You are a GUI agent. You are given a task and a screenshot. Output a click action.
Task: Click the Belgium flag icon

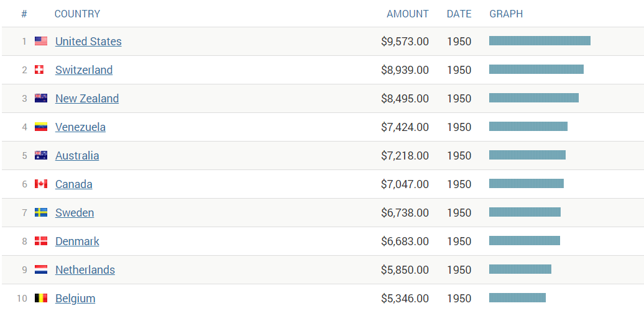[x=41, y=298]
